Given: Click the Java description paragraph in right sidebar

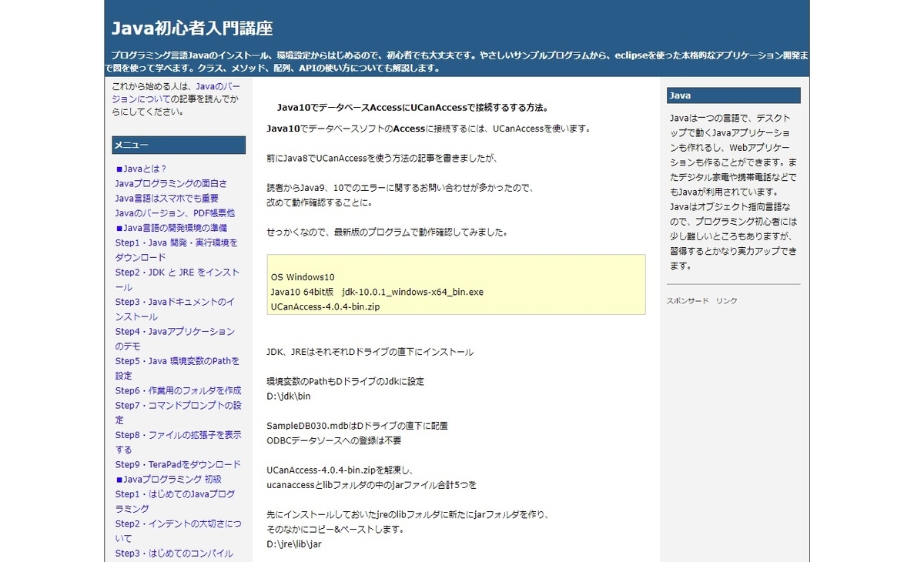Looking at the screenshot, I should point(733,192).
